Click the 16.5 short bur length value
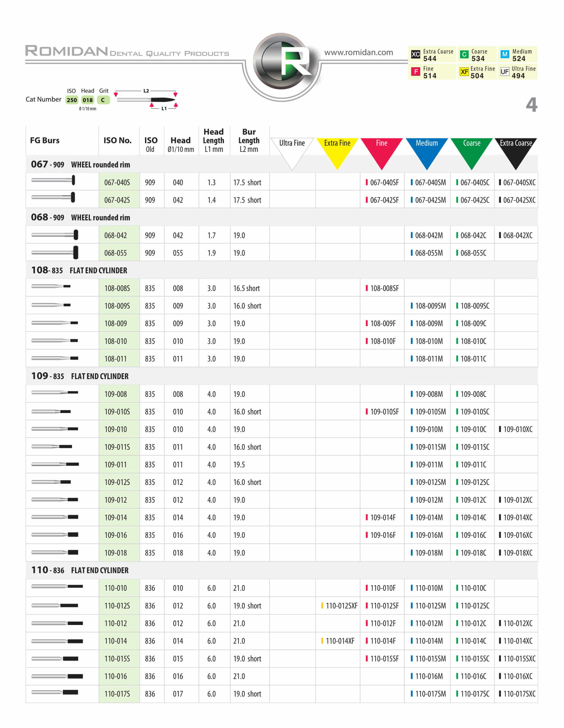The width and height of the screenshot is (564, 728). point(247,288)
